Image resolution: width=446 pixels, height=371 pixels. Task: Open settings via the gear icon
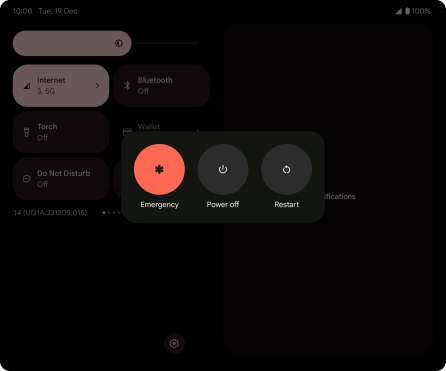(x=174, y=343)
